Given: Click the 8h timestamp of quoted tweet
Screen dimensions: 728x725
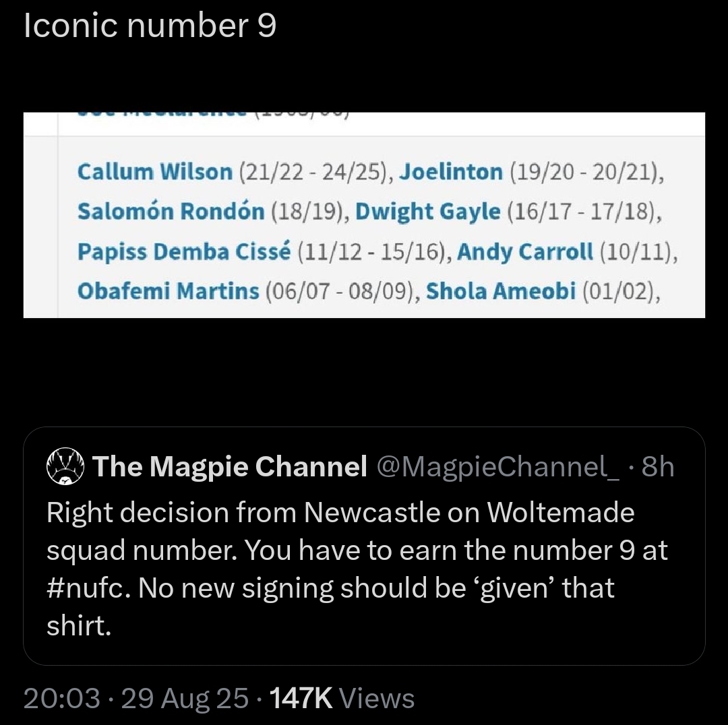Looking at the screenshot, I should click(658, 466).
